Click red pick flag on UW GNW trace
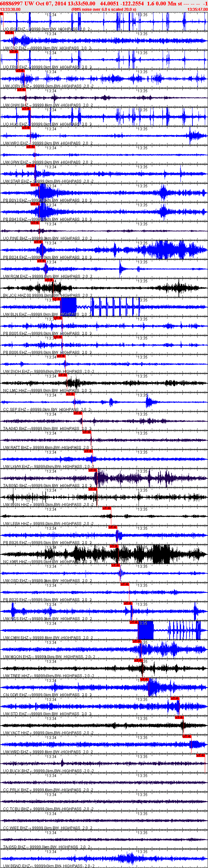 point(21,90)
